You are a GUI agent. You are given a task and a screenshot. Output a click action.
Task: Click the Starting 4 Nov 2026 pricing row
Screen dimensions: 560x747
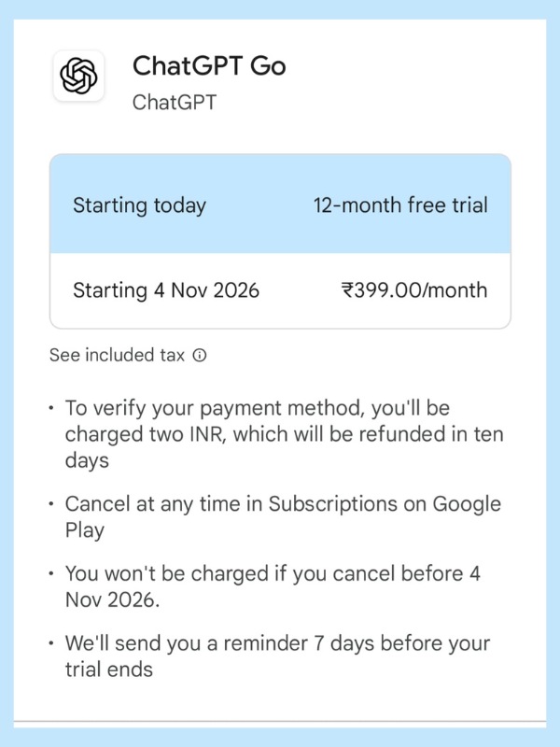pos(280,290)
